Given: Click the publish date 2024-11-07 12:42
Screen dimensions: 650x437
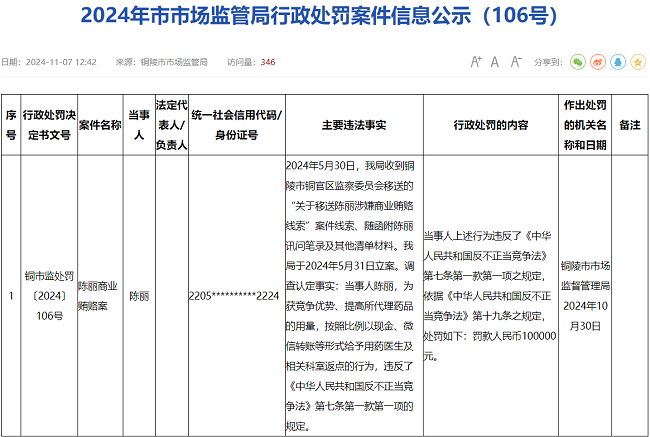Looking at the screenshot, I should [x=62, y=62].
